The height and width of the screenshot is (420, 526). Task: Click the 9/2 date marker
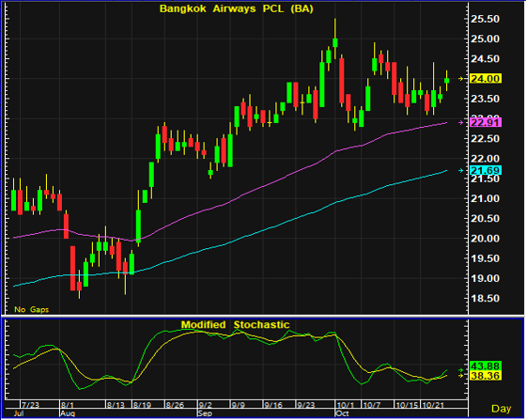click(x=205, y=405)
